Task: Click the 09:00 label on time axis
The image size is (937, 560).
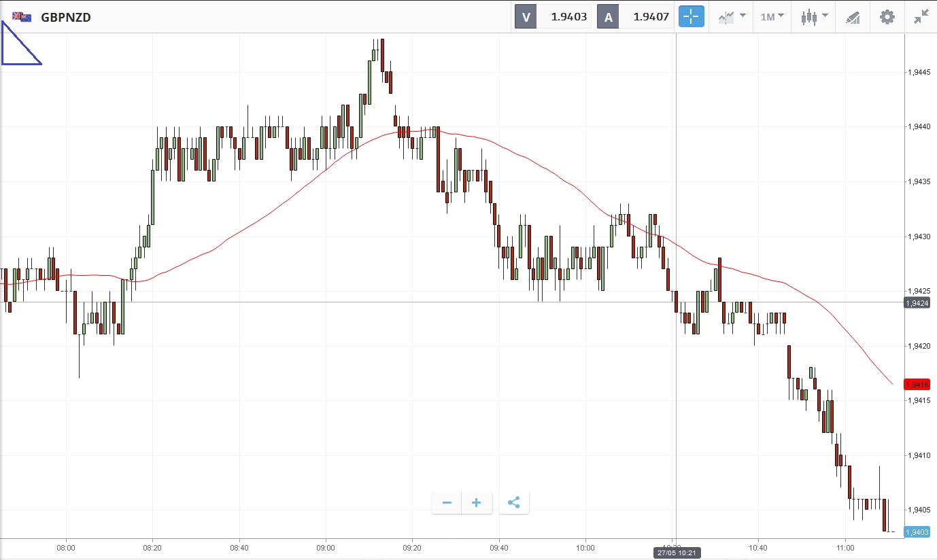Action: (326, 547)
